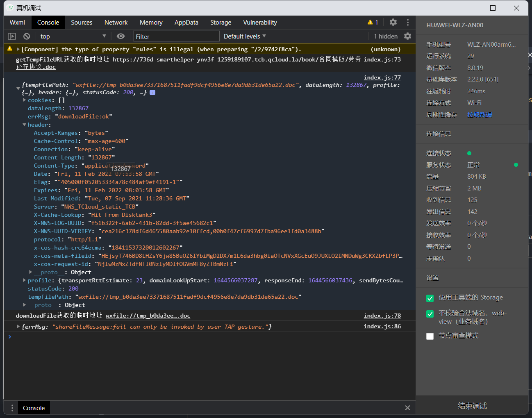Expand the profile object
532x418 pixels.
coord(25,280)
